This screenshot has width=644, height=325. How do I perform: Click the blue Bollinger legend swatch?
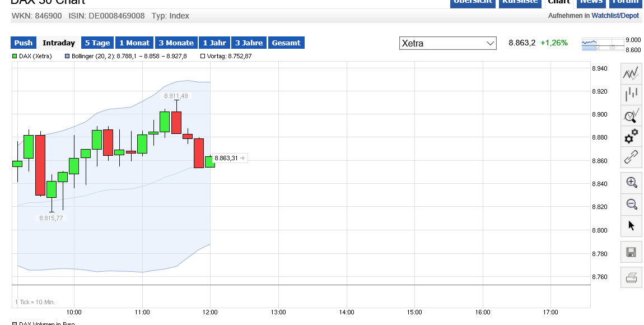pos(67,56)
